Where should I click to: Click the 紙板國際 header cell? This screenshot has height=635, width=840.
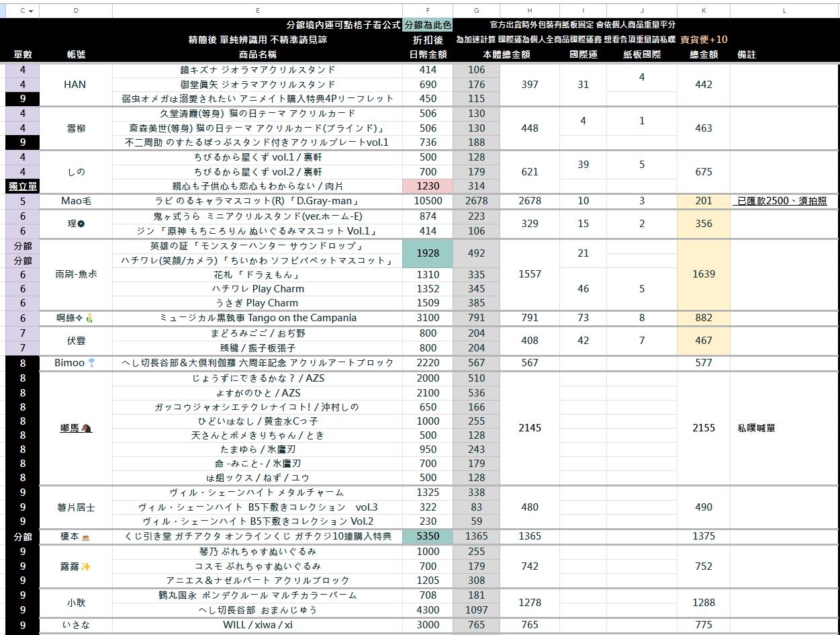point(642,54)
